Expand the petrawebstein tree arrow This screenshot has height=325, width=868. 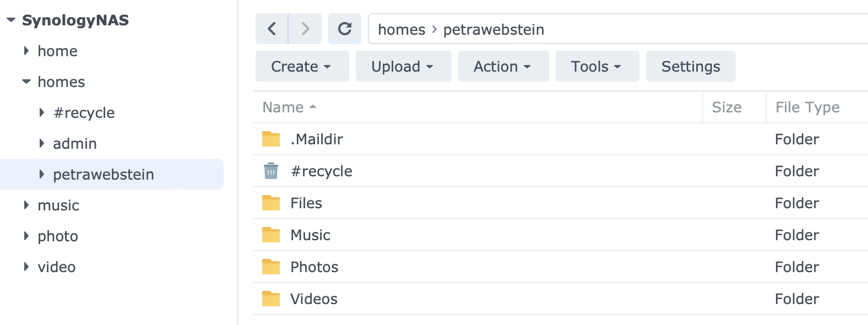(42, 175)
